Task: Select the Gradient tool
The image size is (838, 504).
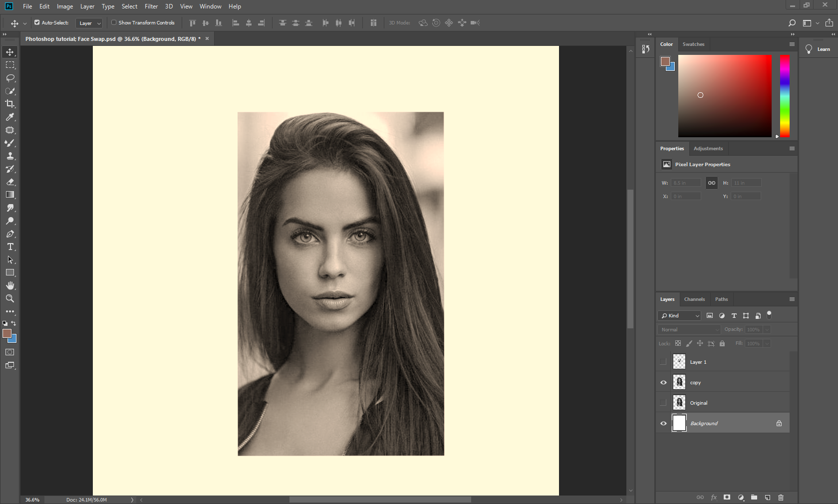Action: 10,195
